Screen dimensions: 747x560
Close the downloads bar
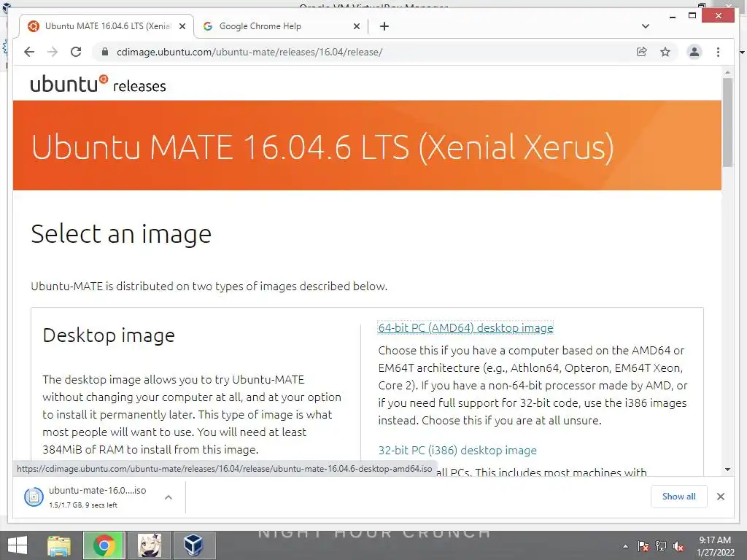720,497
